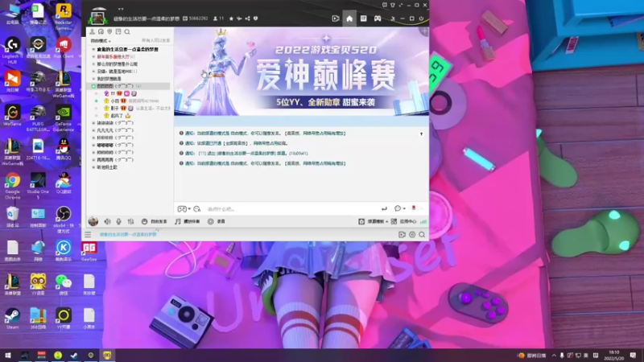Screen dimensions: 644x362
Task: Select user 起风了 in the channel
Action: 117,116
